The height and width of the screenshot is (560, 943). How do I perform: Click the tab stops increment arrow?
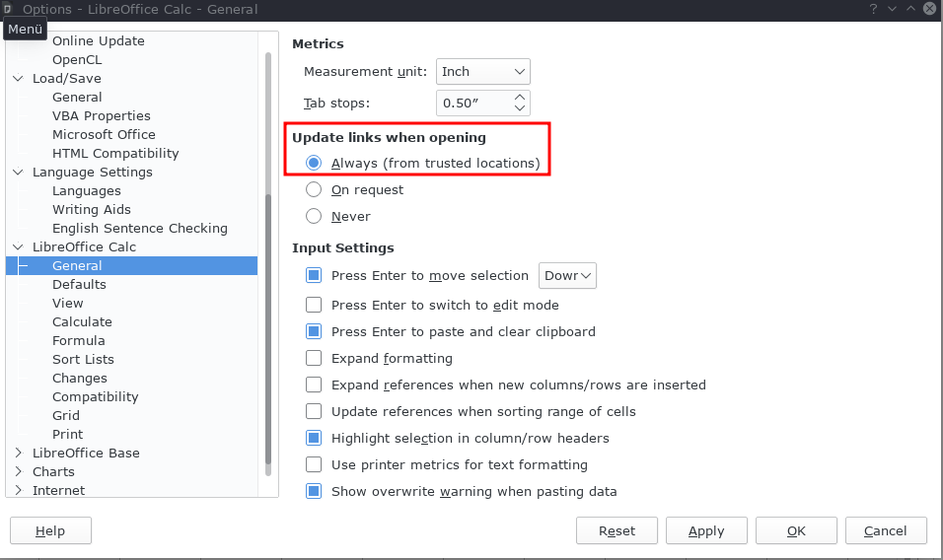[520, 97]
